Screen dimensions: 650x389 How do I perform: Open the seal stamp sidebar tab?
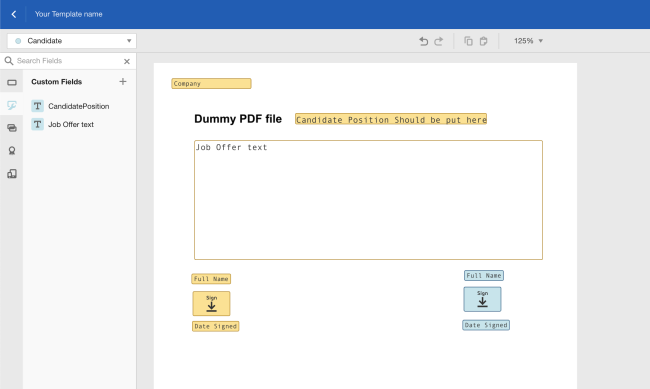pos(12,151)
